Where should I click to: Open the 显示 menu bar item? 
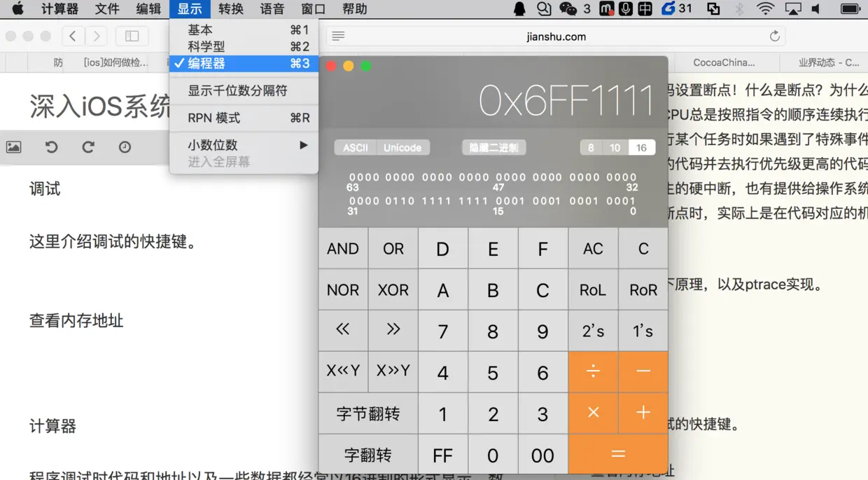[190, 9]
